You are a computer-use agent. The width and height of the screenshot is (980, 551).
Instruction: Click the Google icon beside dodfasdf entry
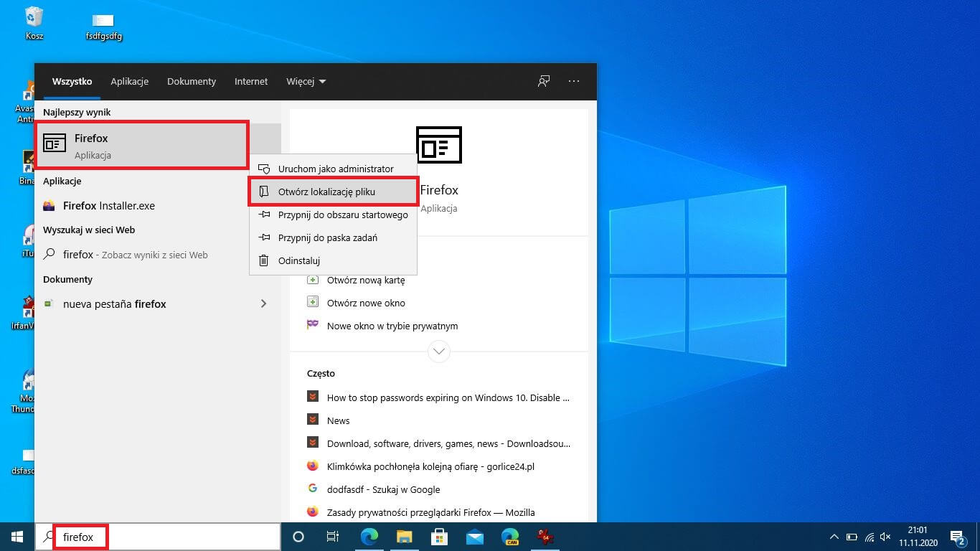313,489
